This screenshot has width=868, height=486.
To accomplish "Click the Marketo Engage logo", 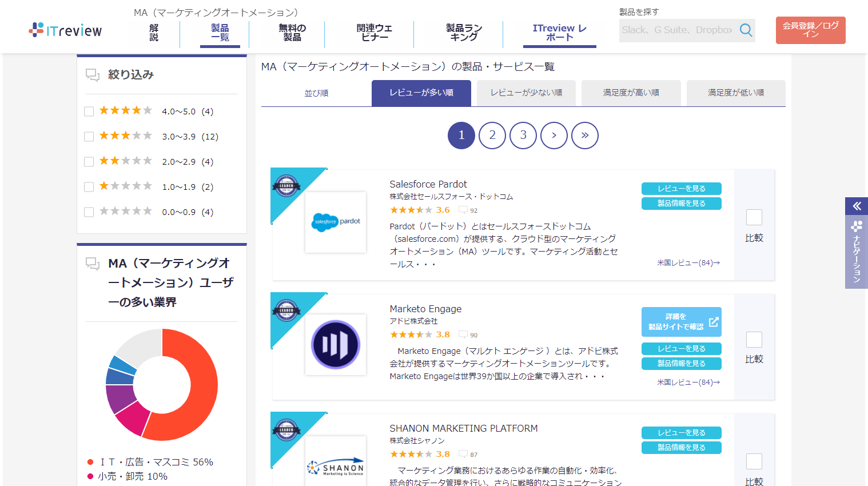I will point(336,345).
